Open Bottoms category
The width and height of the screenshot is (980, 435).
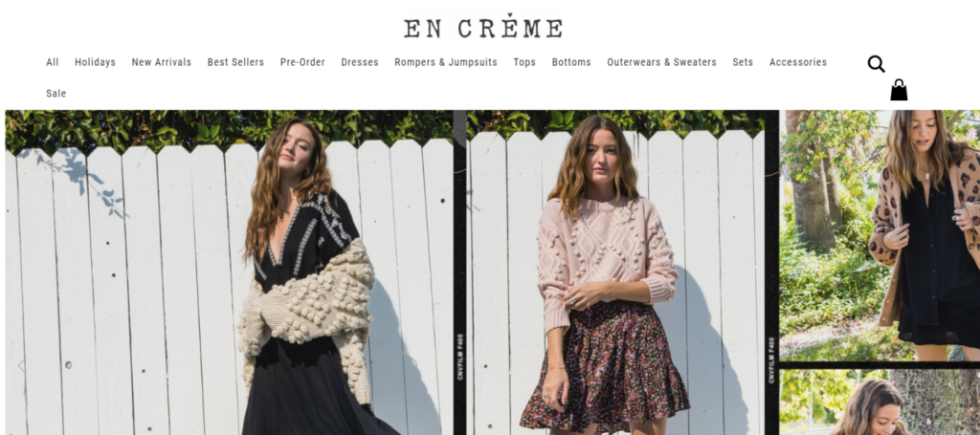pos(571,62)
